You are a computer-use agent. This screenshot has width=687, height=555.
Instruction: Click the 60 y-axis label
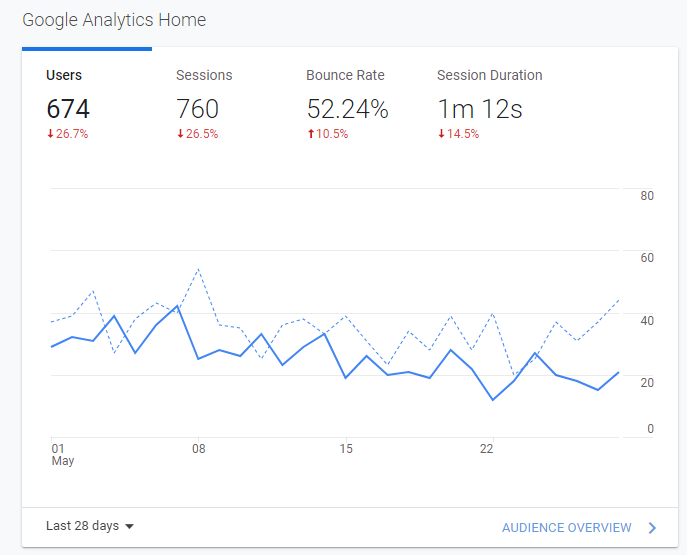tap(647, 258)
